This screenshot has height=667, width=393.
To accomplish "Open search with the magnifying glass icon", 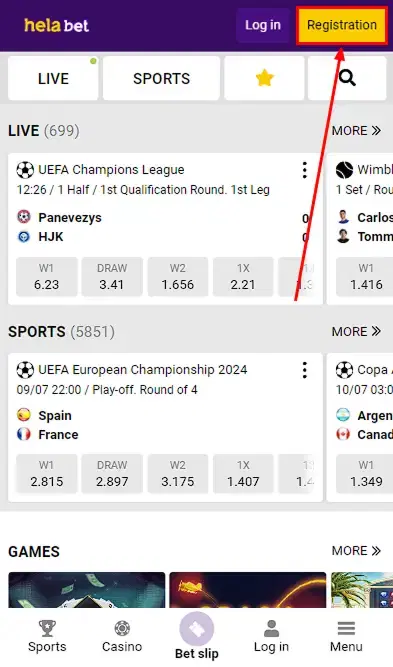I will [347, 78].
